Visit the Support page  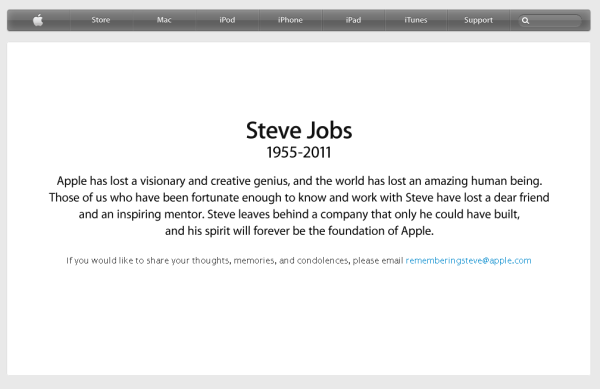pyautogui.click(x=478, y=20)
